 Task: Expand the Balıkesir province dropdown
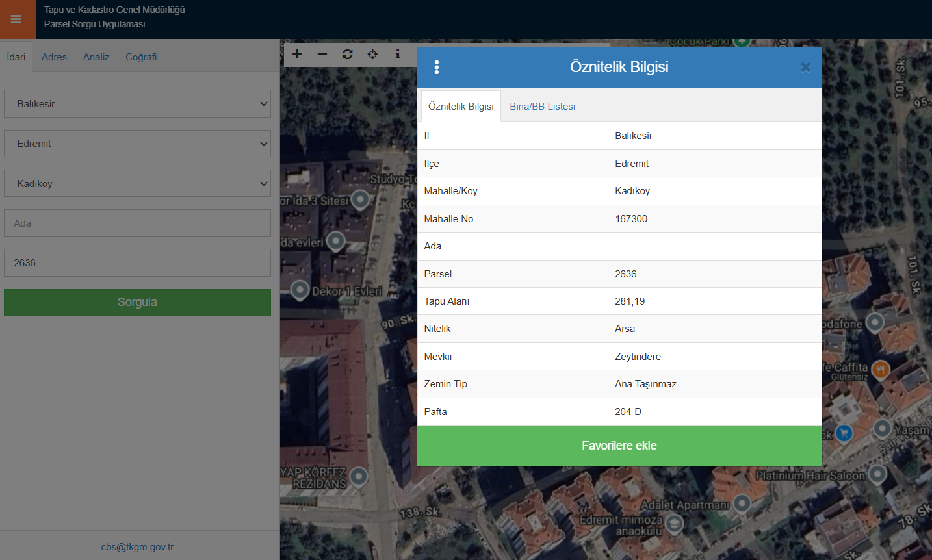point(137,104)
